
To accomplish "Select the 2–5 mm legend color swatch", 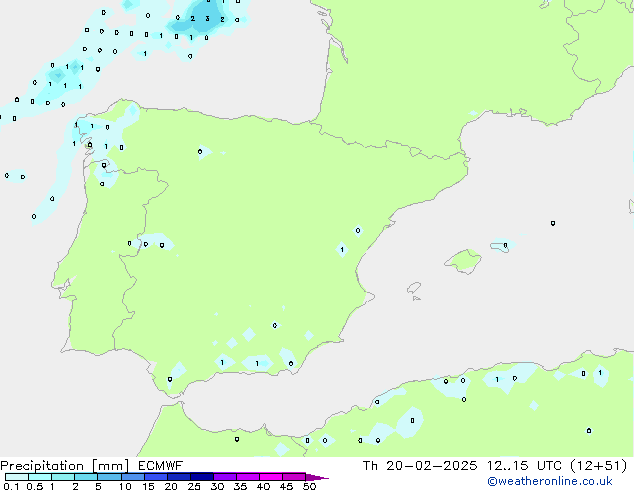I will (x=86, y=477).
